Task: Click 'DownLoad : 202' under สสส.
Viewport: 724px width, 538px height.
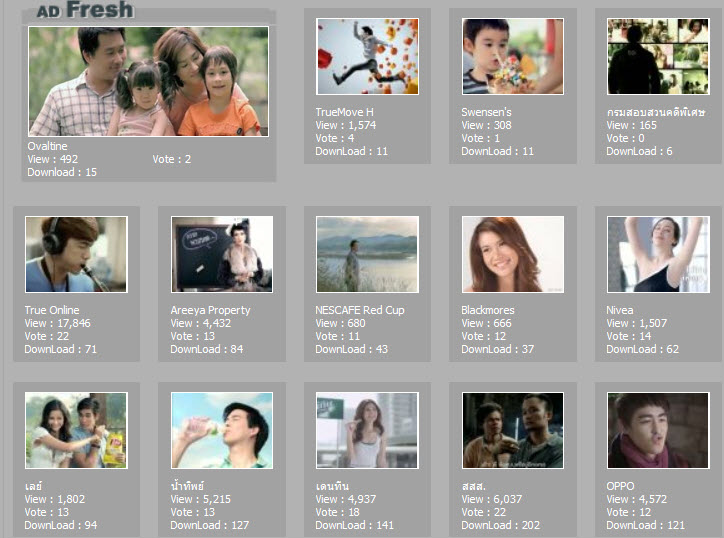Action: pyautogui.click(x=501, y=525)
